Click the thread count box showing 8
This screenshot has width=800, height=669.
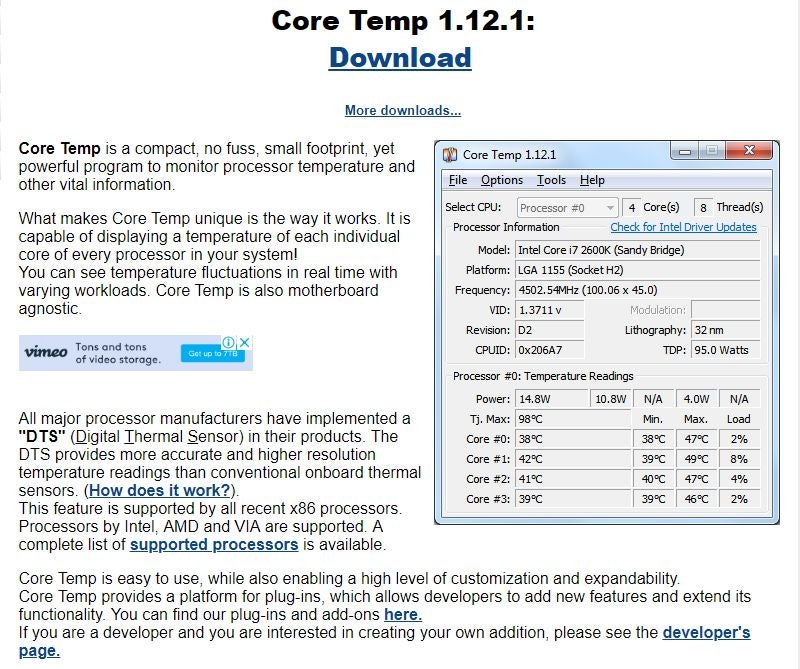pos(703,208)
